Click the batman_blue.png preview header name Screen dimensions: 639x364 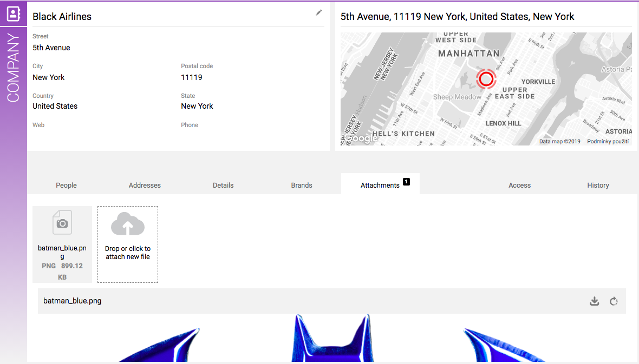point(72,301)
